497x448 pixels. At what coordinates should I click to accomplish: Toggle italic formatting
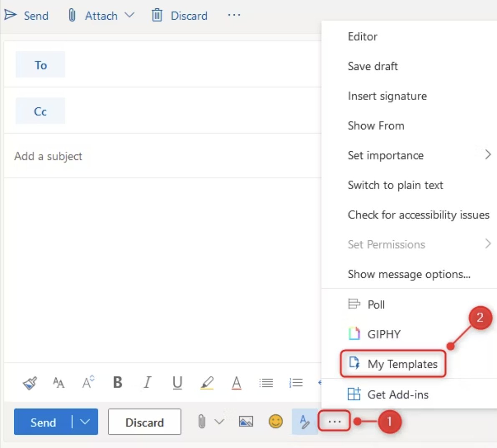(147, 382)
